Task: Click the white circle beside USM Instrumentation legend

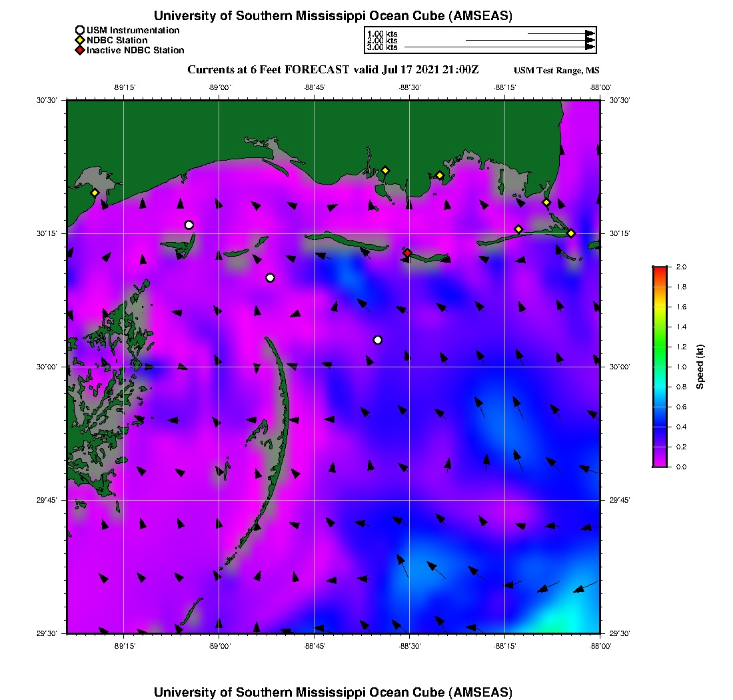Action: point(80,30)
